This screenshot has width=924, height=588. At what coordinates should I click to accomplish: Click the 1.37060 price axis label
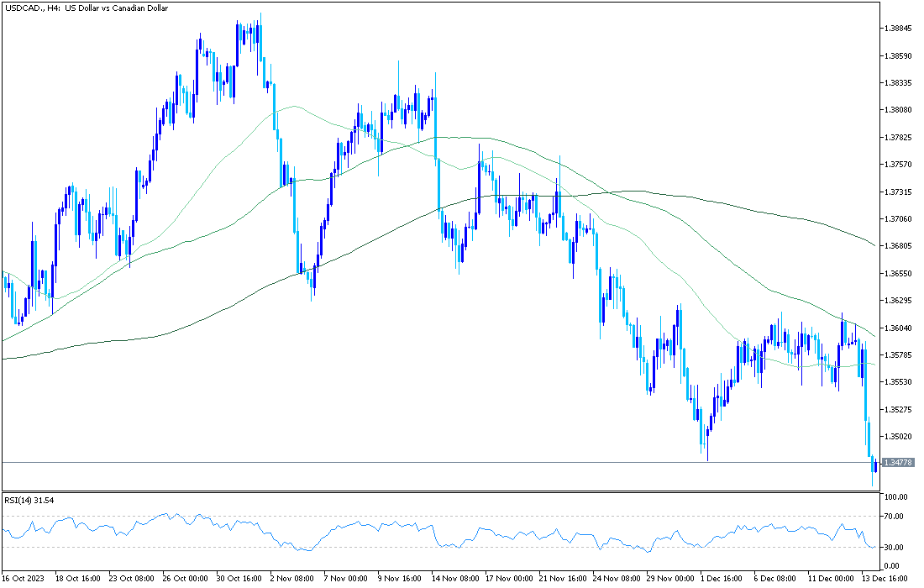pos(899,218)
